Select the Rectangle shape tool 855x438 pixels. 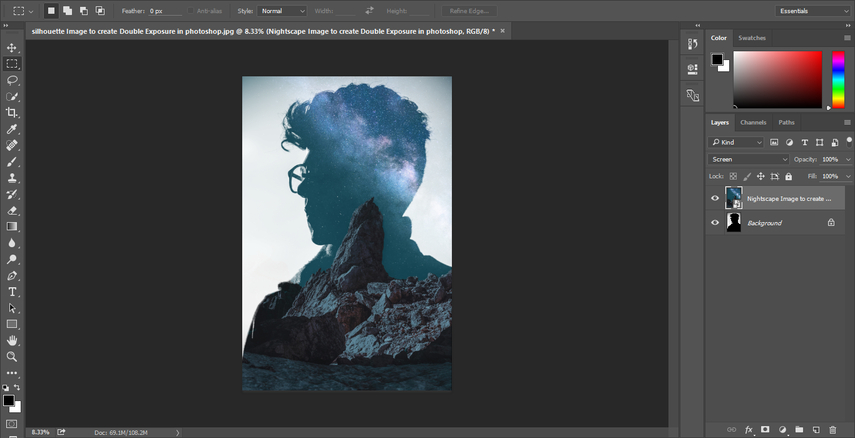(11, 324)
